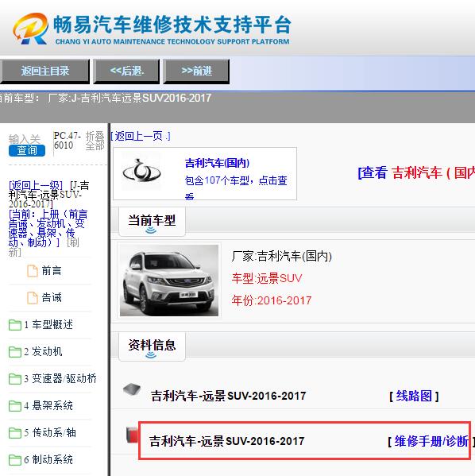Click the red book icon for 维修手册 row

point(132,435)
